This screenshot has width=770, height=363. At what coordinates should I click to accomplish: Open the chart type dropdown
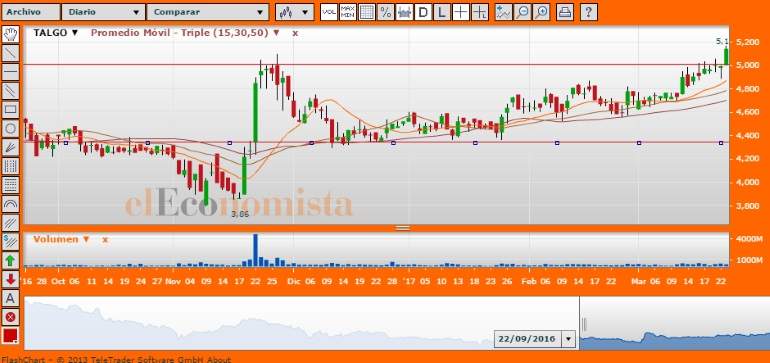295,12
